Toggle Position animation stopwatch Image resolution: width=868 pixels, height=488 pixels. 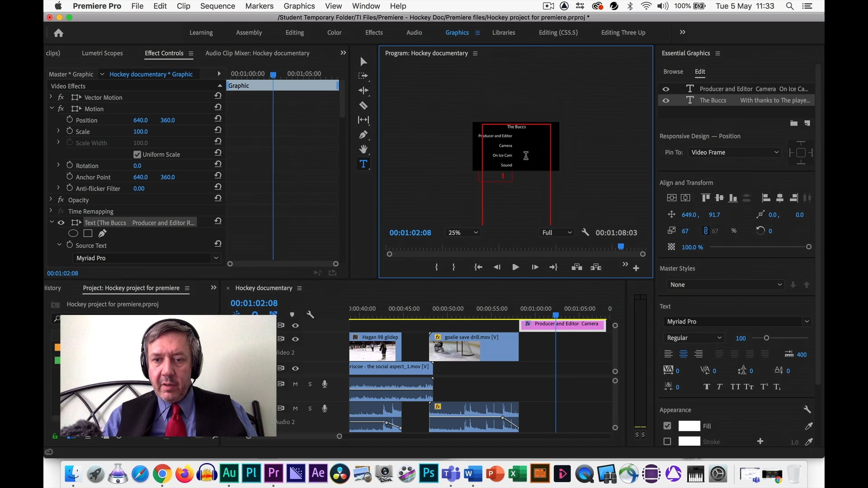(70, 119)
